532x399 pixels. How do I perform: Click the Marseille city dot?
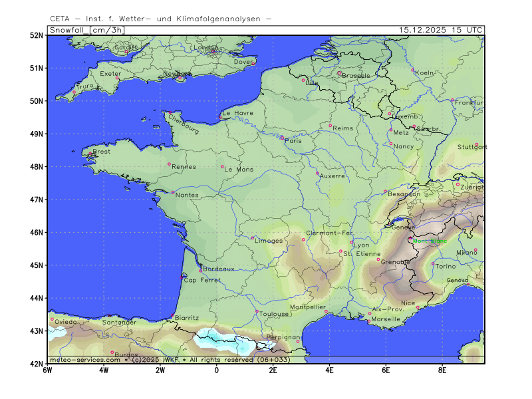point(368,321)
